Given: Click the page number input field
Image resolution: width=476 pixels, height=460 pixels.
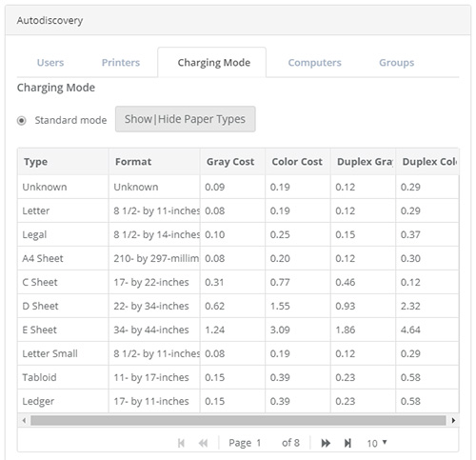Looking at the screenshot, I should point(264,443).
